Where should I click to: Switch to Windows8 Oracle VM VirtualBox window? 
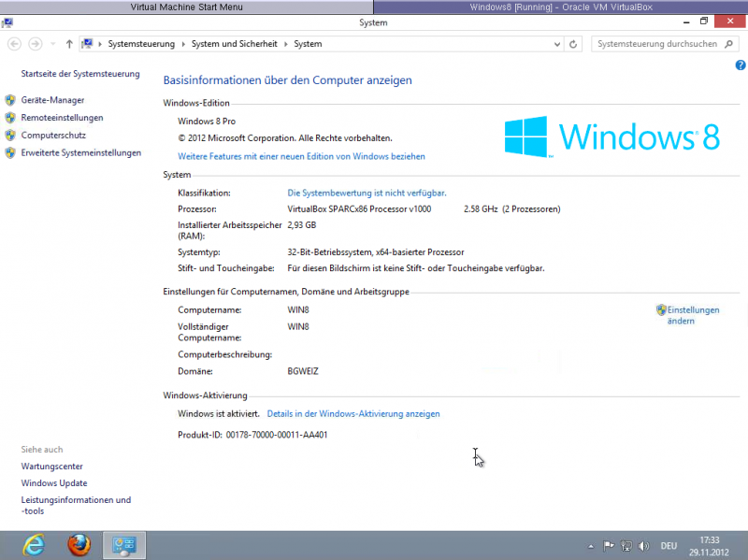click(561, 7)
